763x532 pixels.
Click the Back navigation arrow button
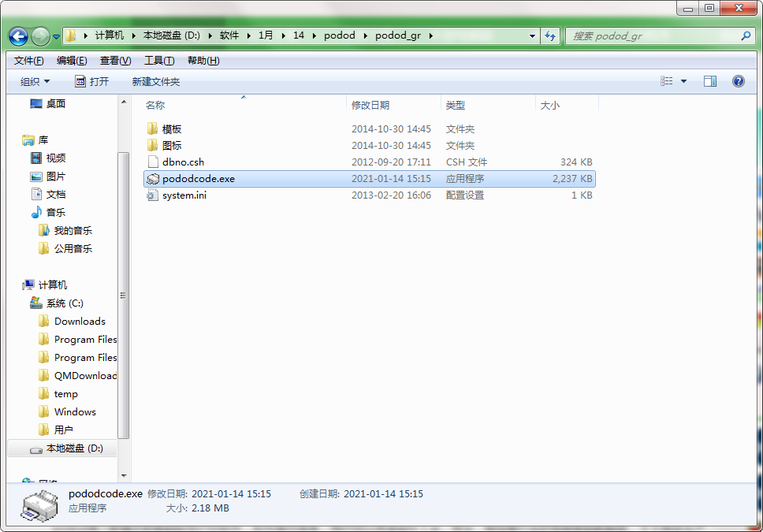(x=19, y=36)
